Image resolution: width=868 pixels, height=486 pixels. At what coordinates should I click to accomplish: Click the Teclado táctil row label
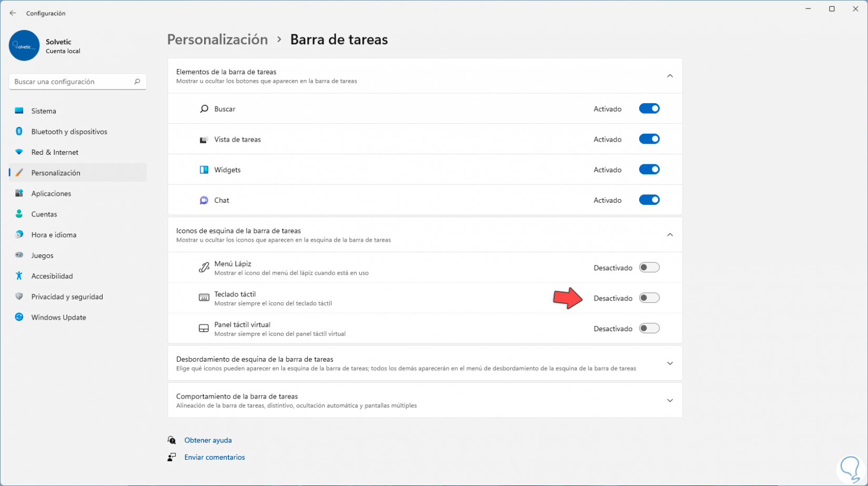235,294
